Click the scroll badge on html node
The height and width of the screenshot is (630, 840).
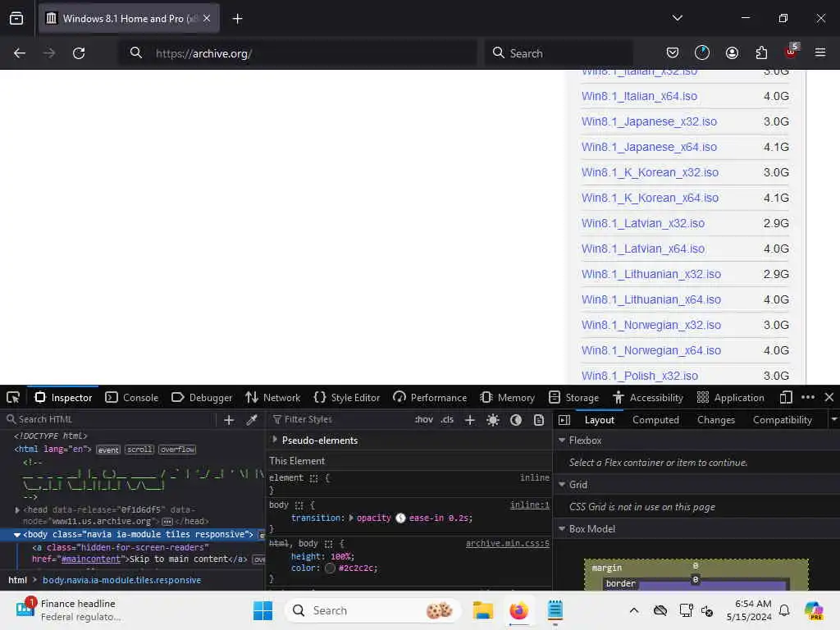[139, 450]
